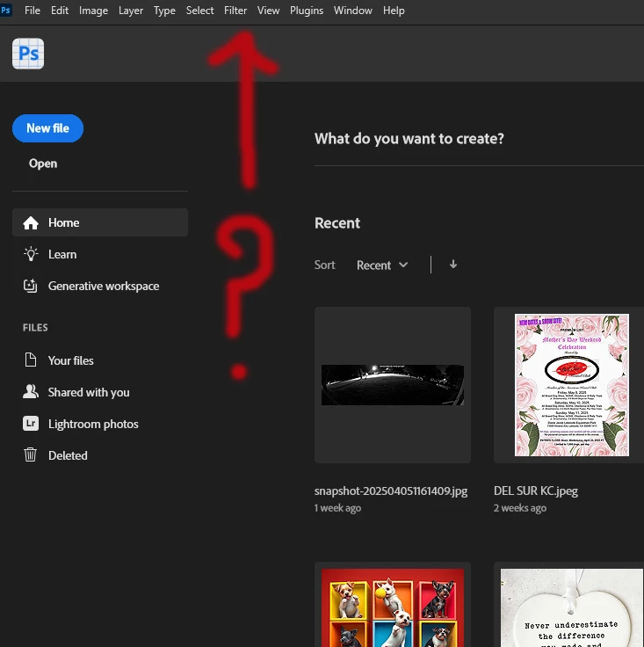The width and height of the screenshot is (644, 647).
Task: Open the Type menu
Action: click(x=164, y=11)
